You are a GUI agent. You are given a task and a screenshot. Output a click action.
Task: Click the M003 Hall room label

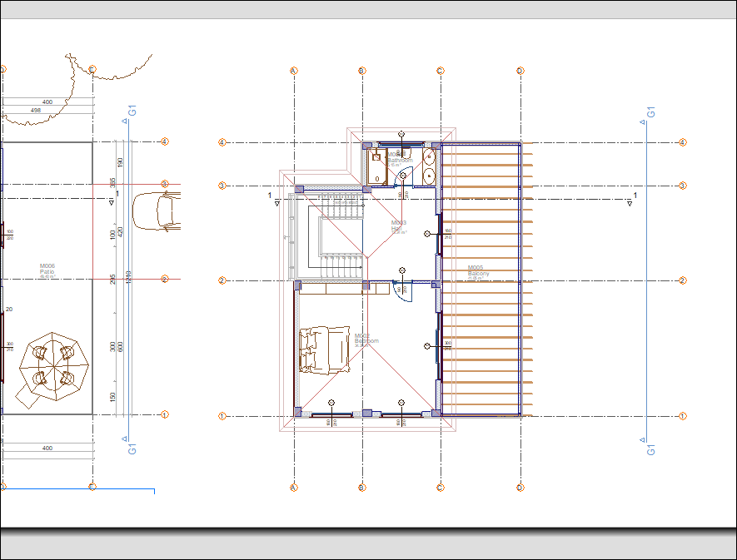coord(399,226)
